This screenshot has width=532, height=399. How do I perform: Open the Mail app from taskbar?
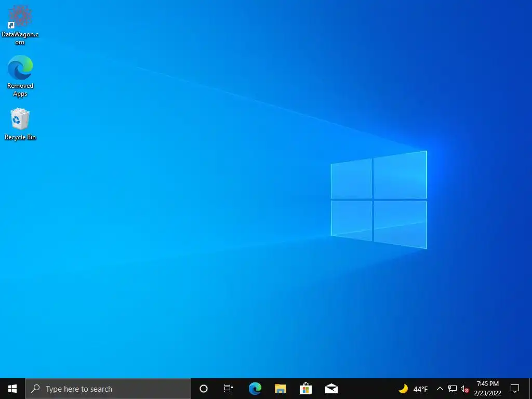coord(331,389)
